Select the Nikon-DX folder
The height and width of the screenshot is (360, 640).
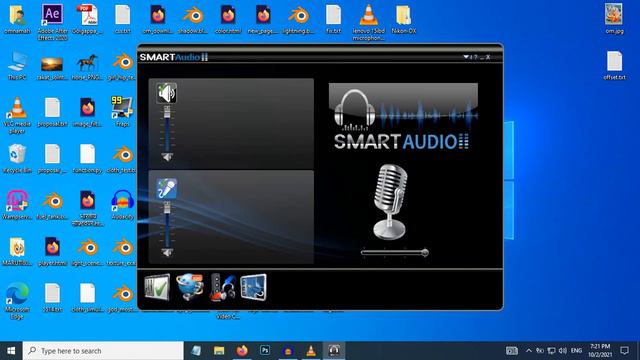(x=403, y=19)
